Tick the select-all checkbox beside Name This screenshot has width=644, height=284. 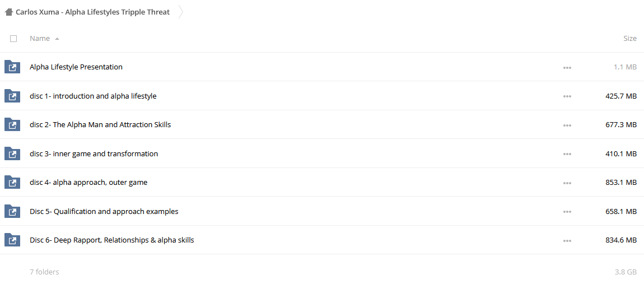point(13,39)
